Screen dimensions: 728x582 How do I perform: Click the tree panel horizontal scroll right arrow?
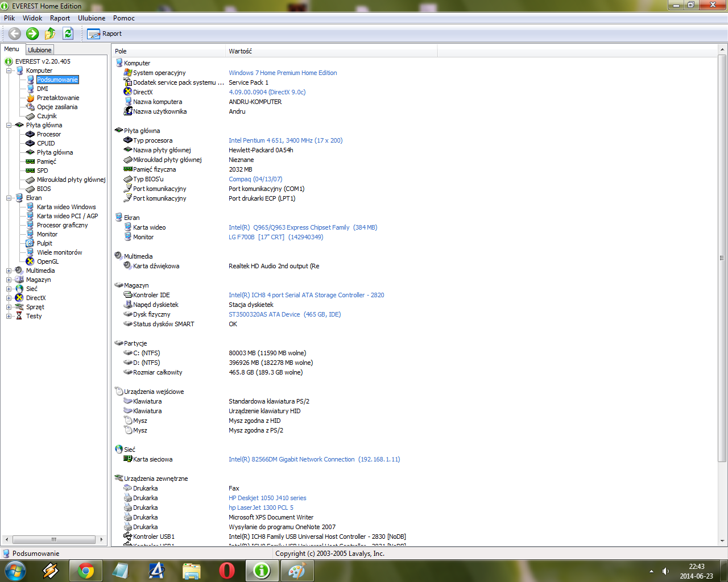pyautogui.click(x=101, y=539)
